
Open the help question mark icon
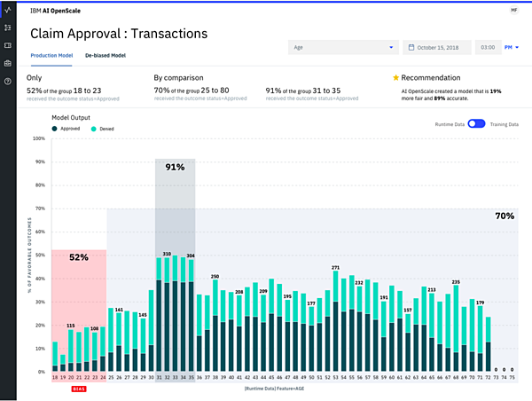coord(8,81)
